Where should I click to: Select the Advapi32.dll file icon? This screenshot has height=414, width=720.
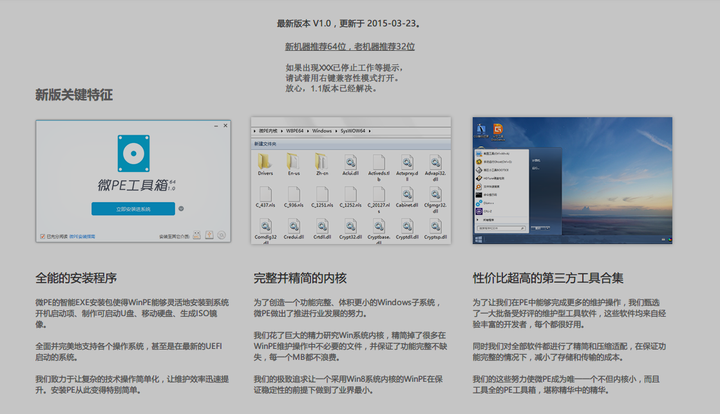[435, 162]
